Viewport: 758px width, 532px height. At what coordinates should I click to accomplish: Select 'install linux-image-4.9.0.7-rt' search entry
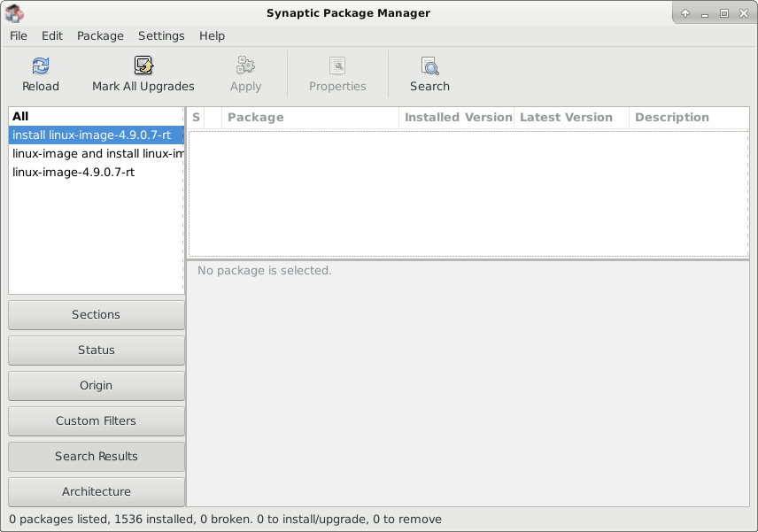click(x=97, y=135)
